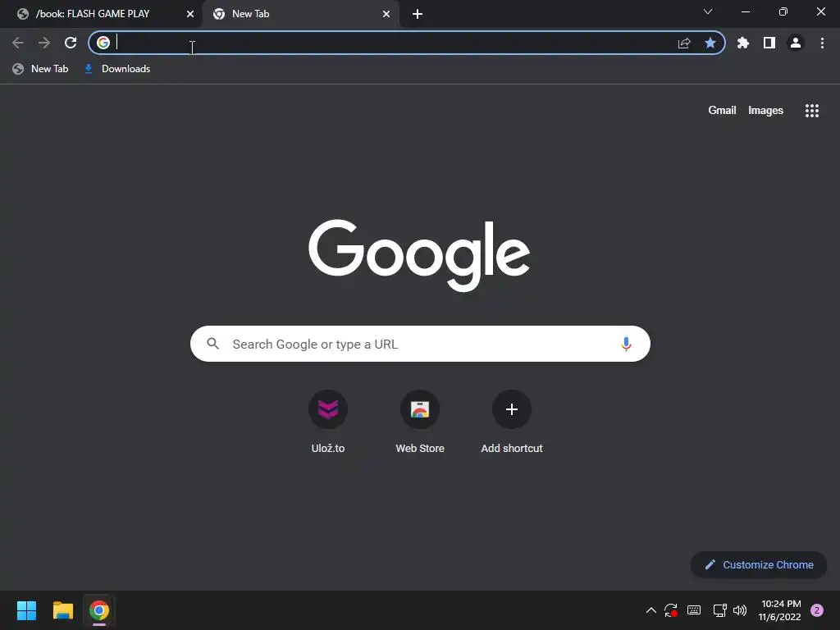840x630 pixels.
Task: Open File Explorer from taskbar
Action: [62, 610]
